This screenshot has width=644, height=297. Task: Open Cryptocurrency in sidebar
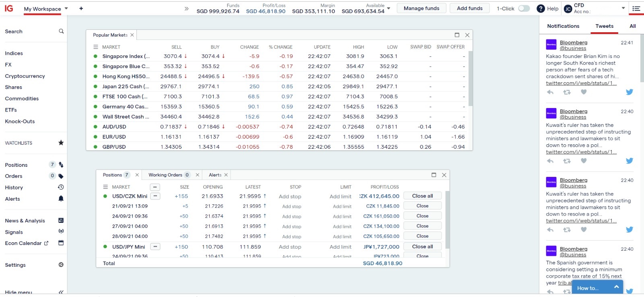[x=25, y=76]
